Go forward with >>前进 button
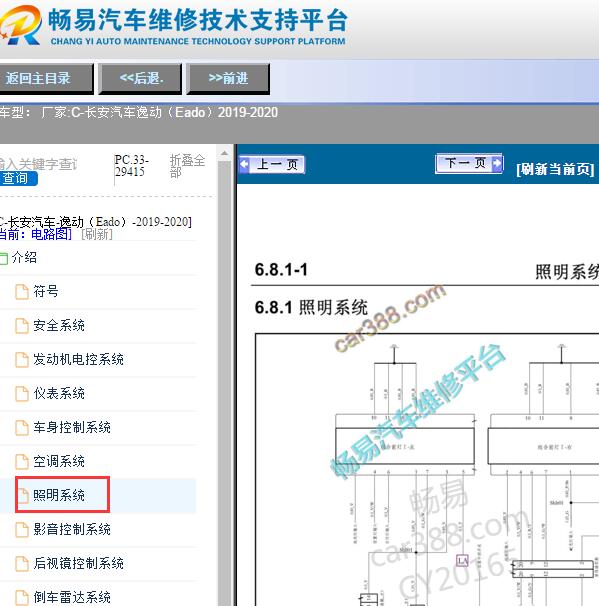The height and width of the screenshot is (606, 599). tap(228, 79)
